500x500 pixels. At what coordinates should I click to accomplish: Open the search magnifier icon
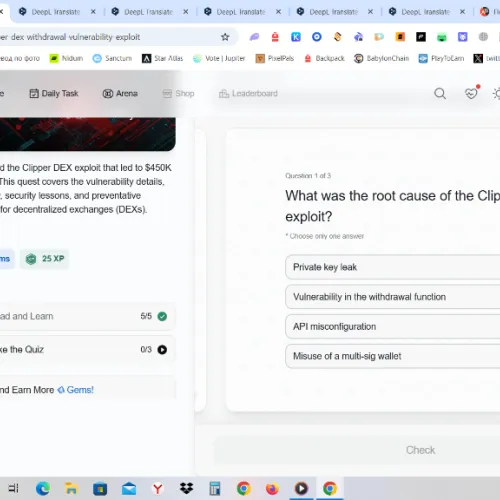click(x=440, y=94)
